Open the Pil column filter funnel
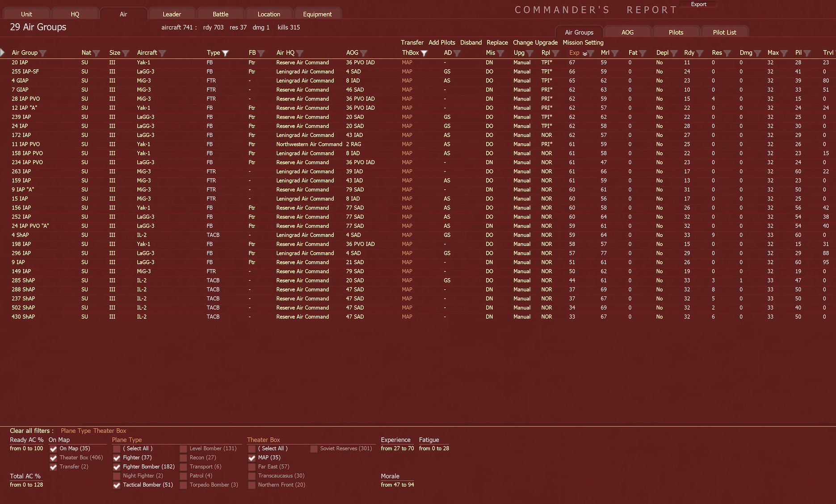836x504 pixels. 807,53
